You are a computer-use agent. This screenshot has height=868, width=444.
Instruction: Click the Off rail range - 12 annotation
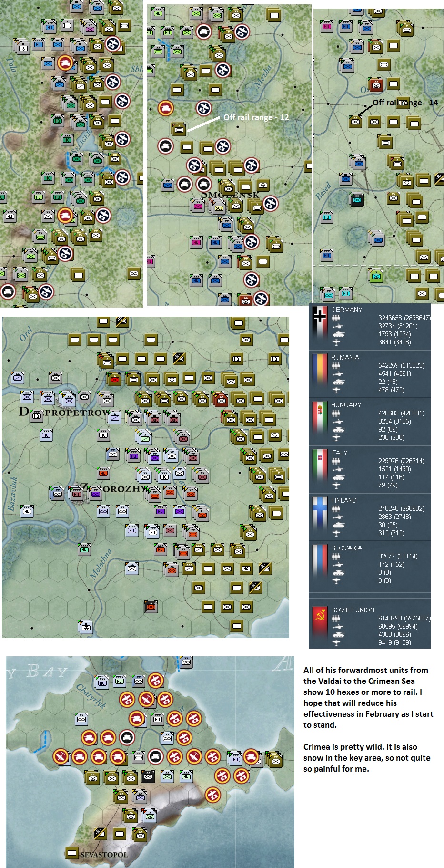[256, 117]
